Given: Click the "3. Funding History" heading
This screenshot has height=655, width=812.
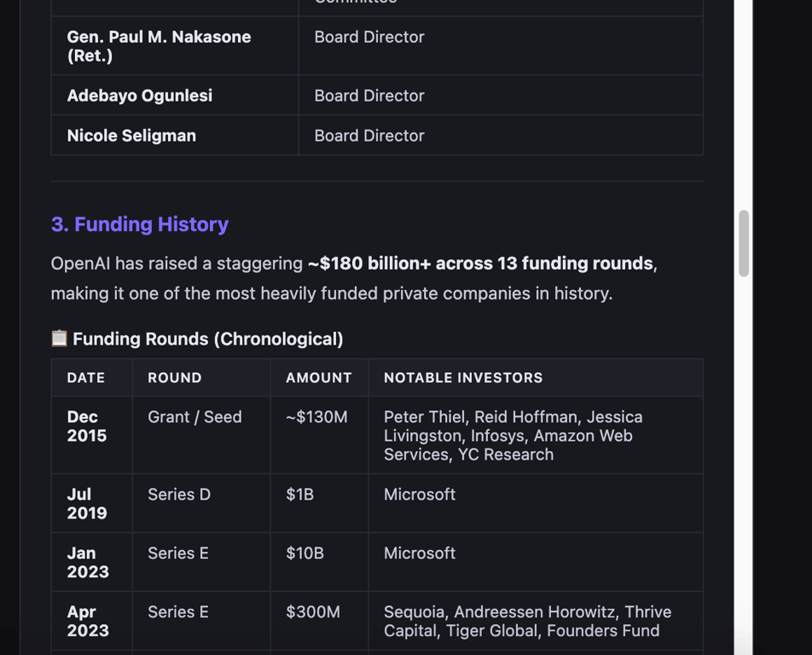Looking at the screenshot, I should (140, 224).
